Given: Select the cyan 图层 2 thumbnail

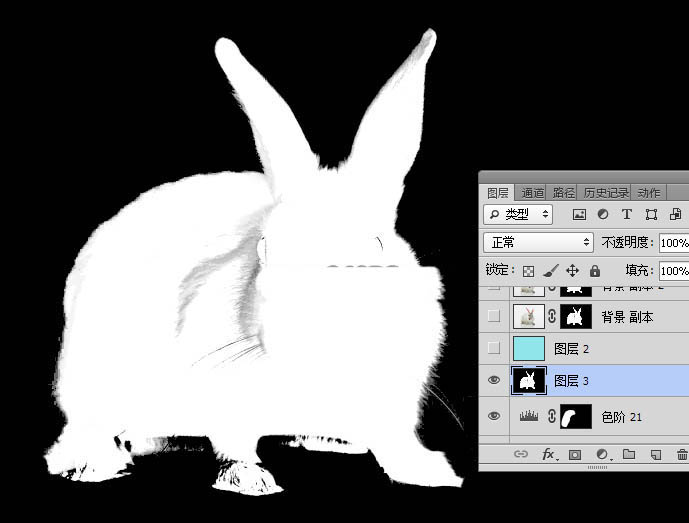Looking at the screenshot, I should (x=528, y=348).
